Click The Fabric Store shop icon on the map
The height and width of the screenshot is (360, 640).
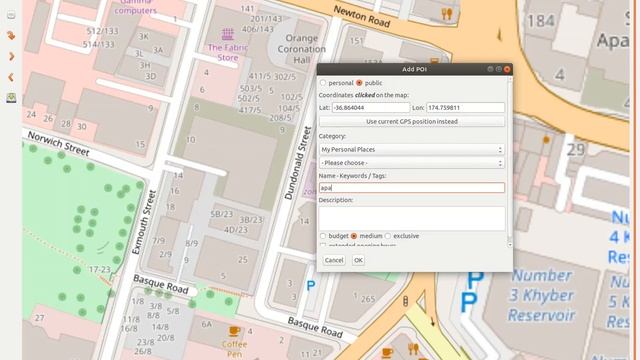click(x=228, y=34)
